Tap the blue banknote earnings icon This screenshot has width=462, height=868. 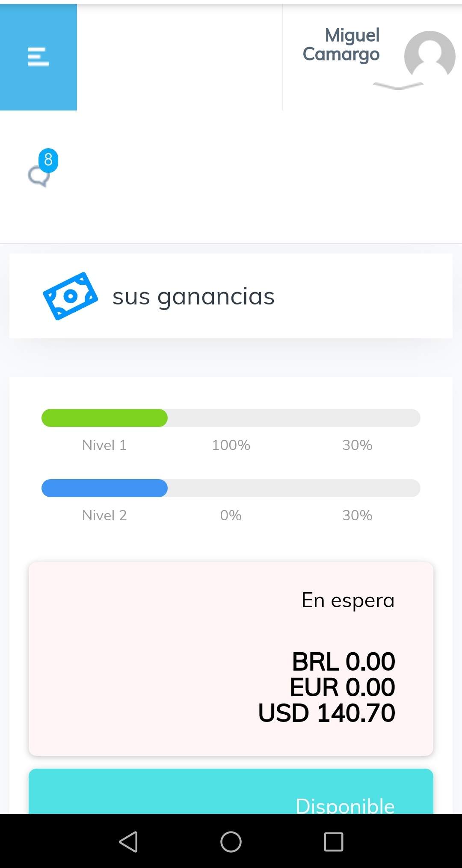[x=70, y=296]
